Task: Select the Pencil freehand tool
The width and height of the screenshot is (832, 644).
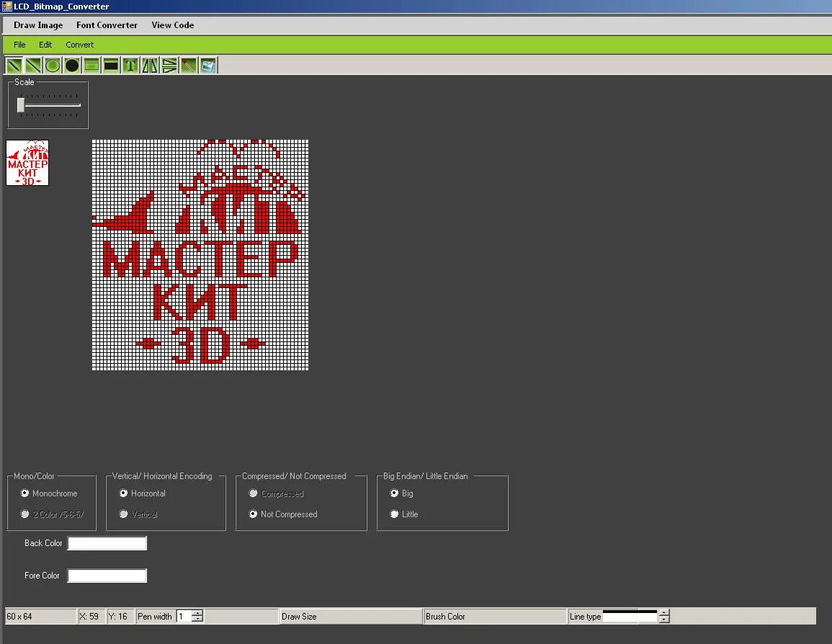Action: [x=14, y=66]
